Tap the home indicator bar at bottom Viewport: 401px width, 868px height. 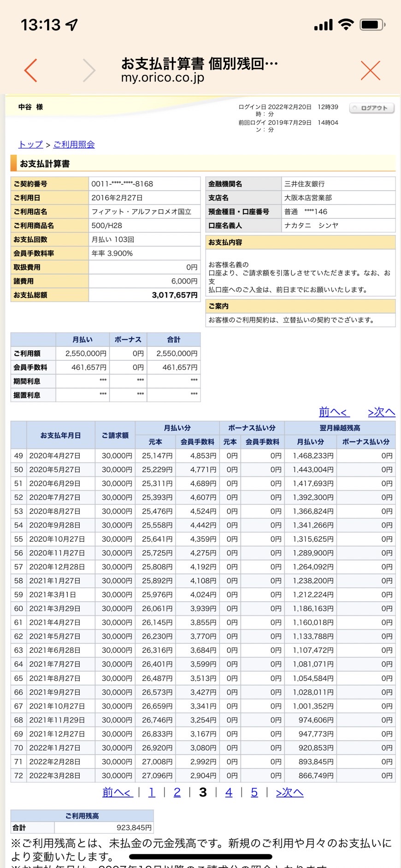point(200,856)
